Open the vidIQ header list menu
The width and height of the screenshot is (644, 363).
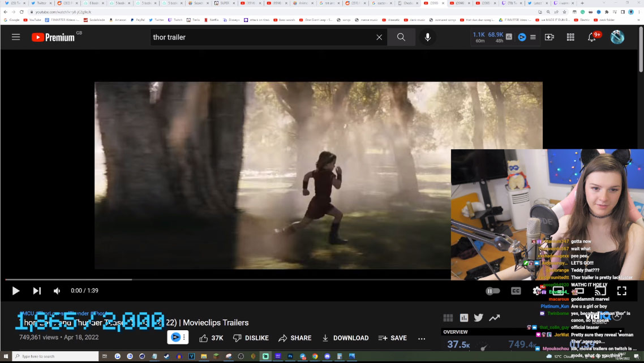533,37
